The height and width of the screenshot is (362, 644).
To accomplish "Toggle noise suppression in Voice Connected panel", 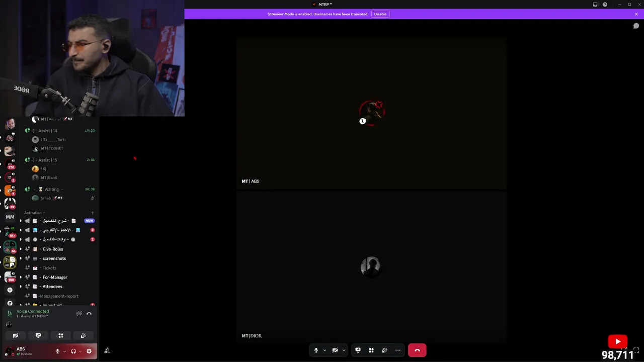I will tap(79, 314).
